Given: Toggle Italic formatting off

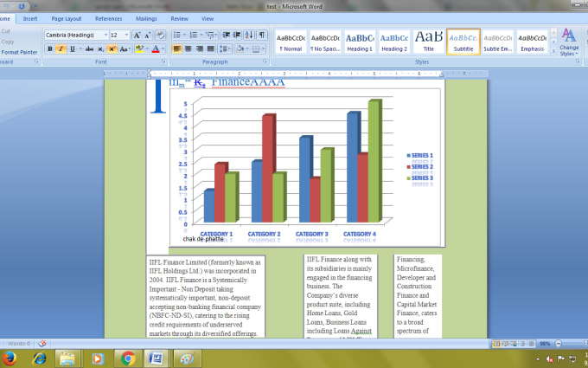Looking at the screenshot, I should click(61, 48).
